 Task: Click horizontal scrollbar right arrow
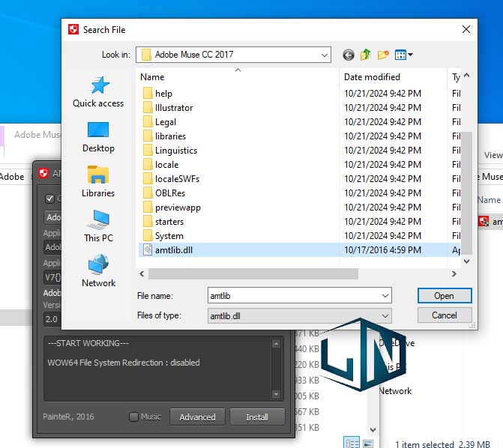click(x=454, y=274)
